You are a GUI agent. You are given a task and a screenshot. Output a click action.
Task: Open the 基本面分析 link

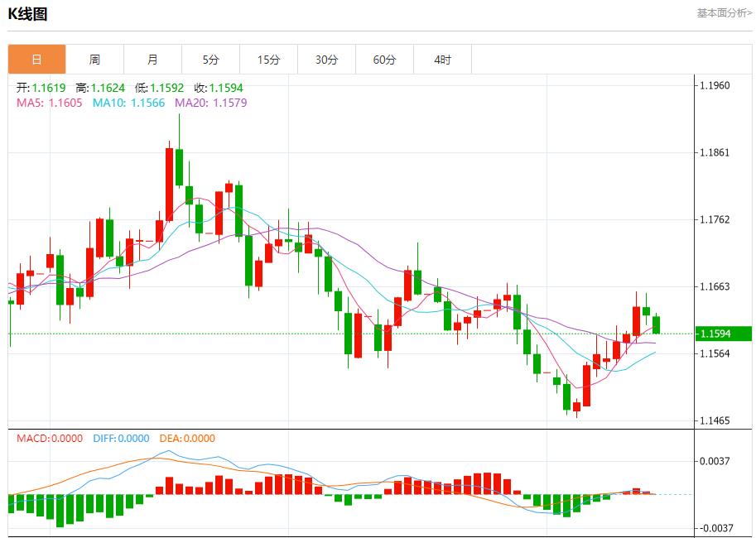[724, 13]
